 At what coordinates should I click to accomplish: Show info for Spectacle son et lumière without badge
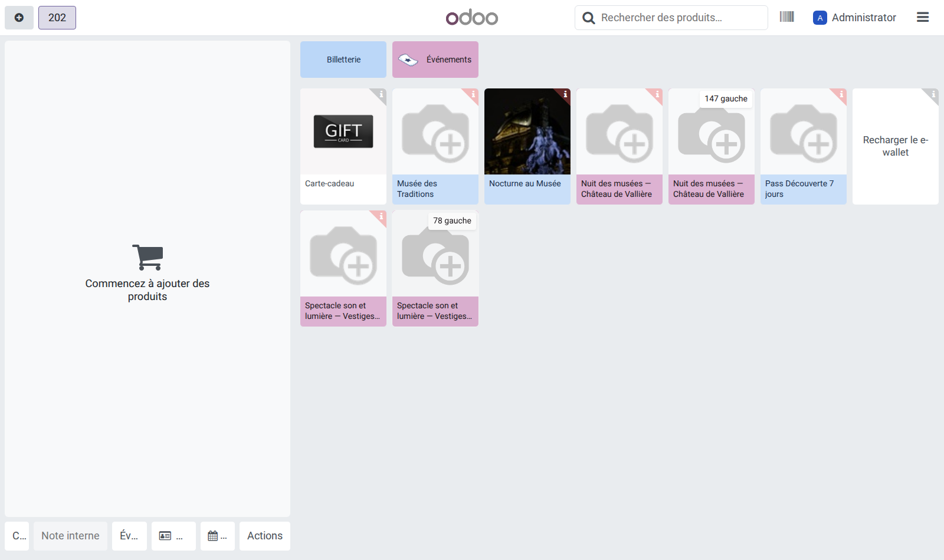point(381,216)
